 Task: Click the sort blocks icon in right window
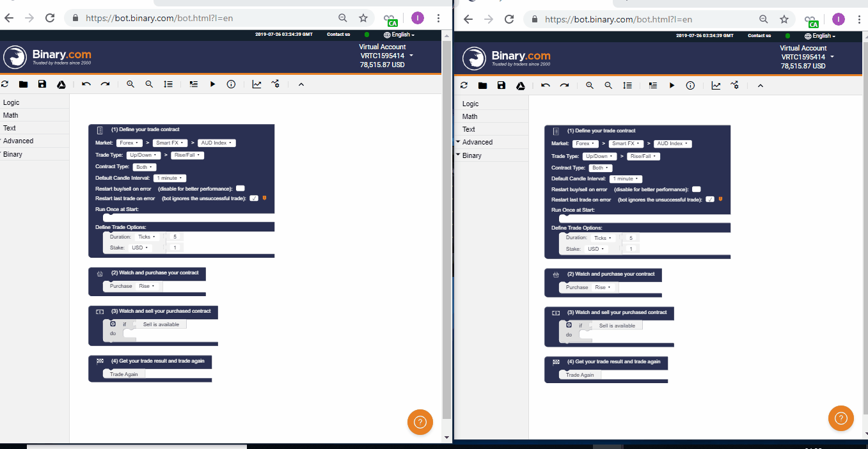(627, 86)
